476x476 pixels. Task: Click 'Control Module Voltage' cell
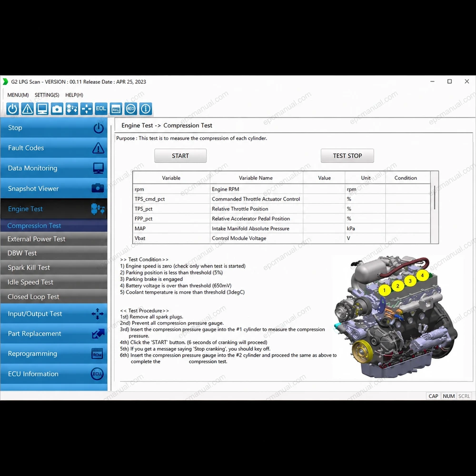[x=256, y=238]
